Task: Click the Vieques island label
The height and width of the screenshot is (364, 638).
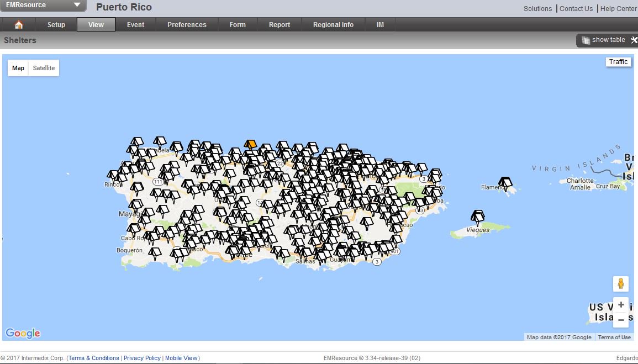Action: (x=478, y=230)
